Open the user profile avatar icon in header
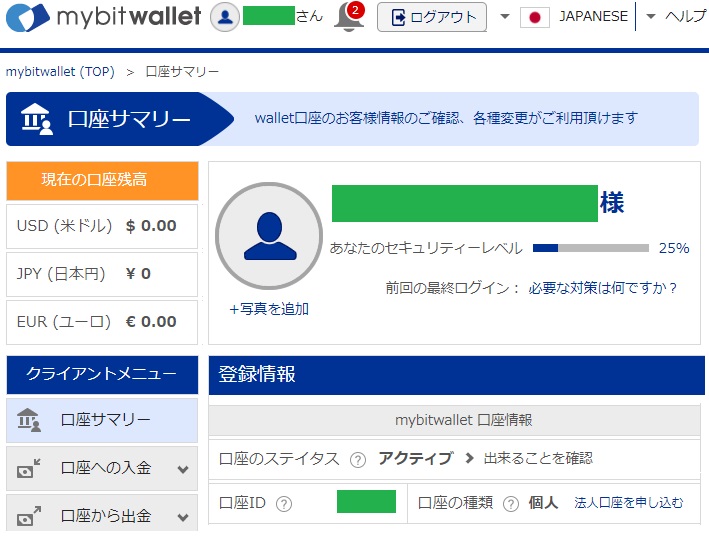Image resolution: width=709 pixels, height=536 pixels. 225,17
